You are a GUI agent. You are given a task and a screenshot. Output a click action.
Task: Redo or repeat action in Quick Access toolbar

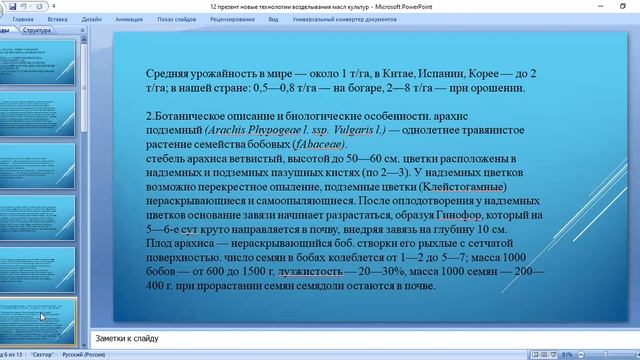click(x=39, y=7)
